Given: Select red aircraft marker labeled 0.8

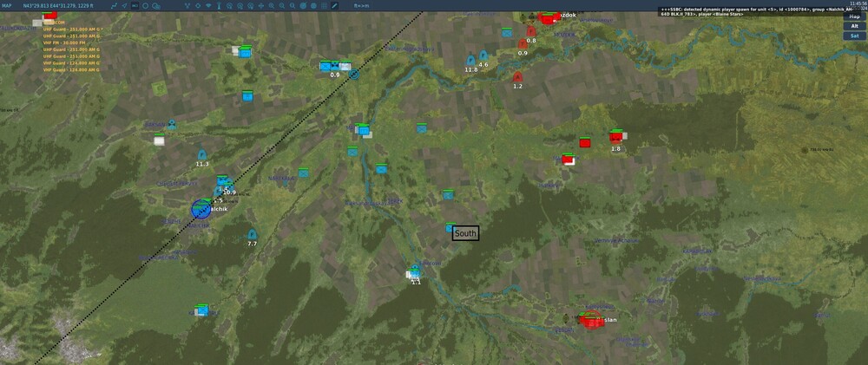Looking at the screenshot, I should click(531, 31).
